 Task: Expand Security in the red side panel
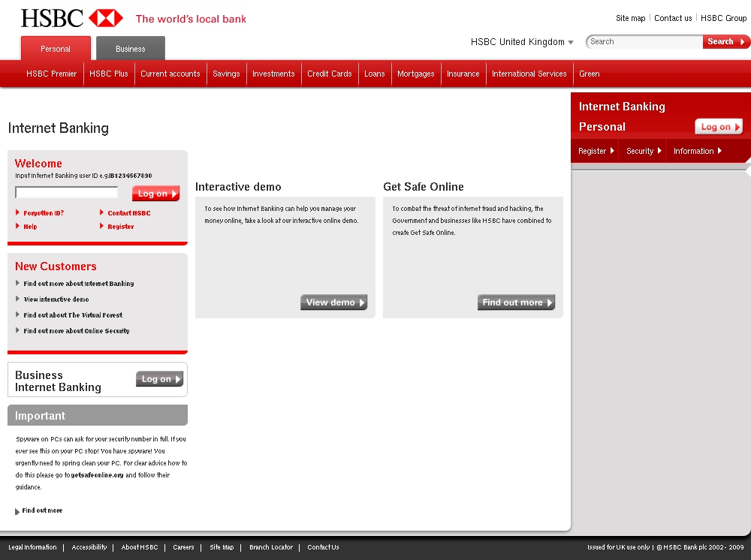pyautogui.click(x=644, y=151)
